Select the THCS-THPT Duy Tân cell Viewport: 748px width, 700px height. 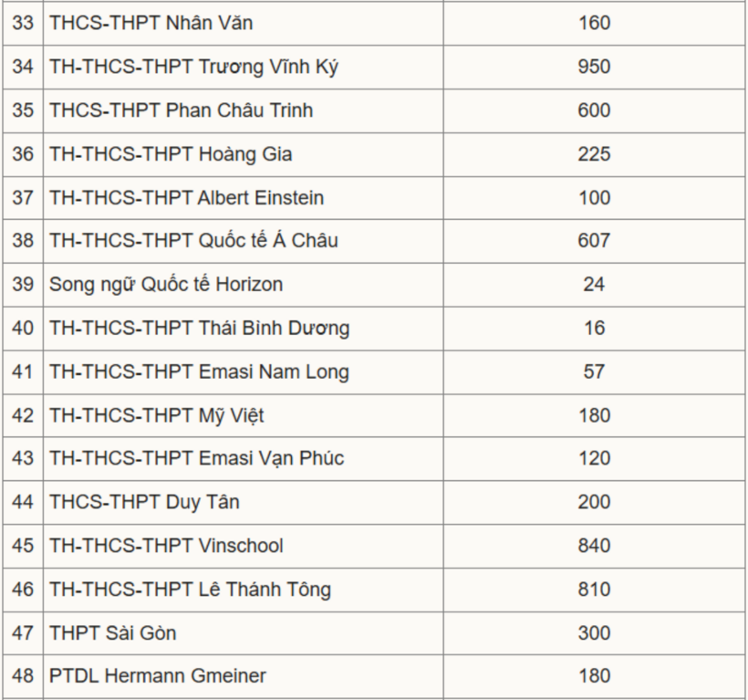coord(145,502)
